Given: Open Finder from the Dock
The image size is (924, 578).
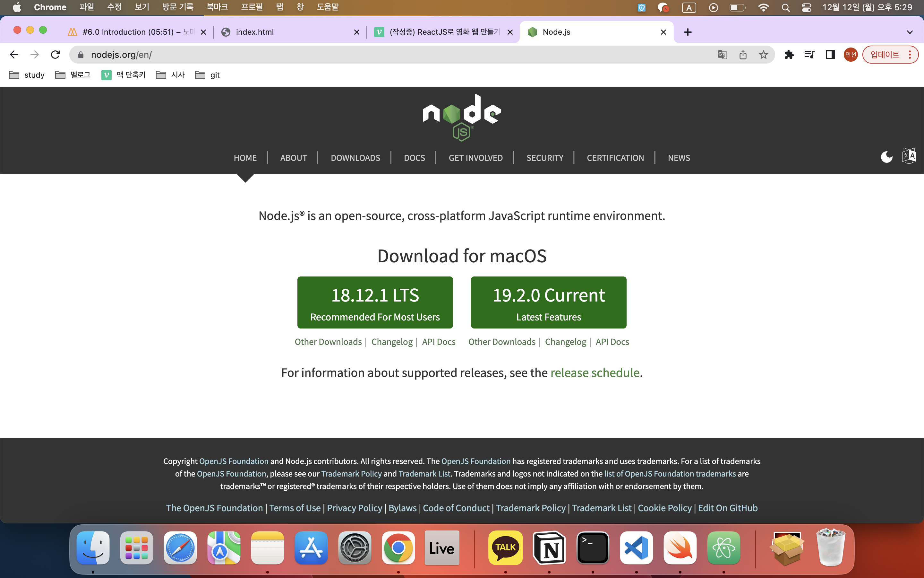Looking at the screenshot, I should [x=93, y=548].
